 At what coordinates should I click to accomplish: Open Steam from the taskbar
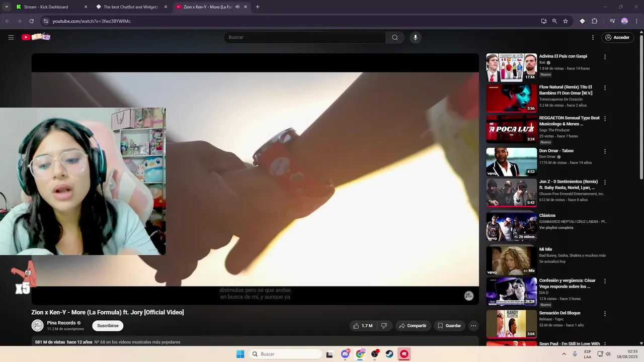tap(389, 354)
